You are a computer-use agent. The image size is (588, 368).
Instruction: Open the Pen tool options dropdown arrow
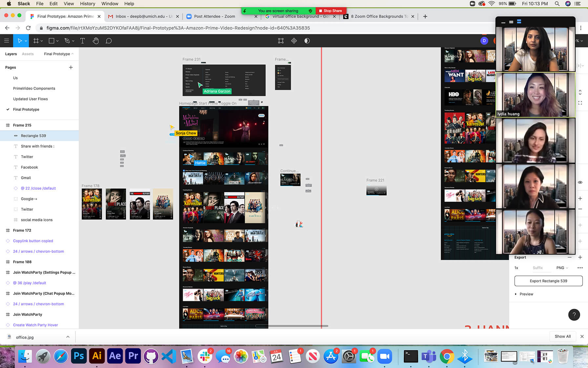[73, 41]
